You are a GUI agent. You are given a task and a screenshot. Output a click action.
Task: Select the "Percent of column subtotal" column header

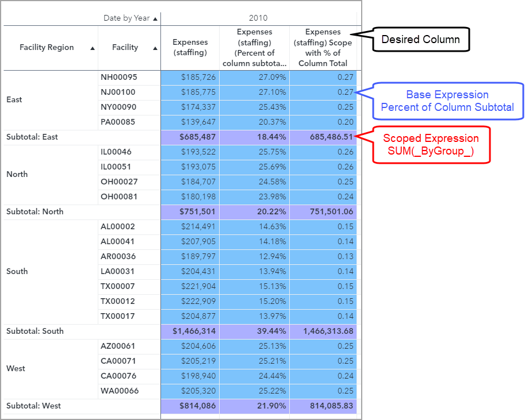click(x=254, y=48)
